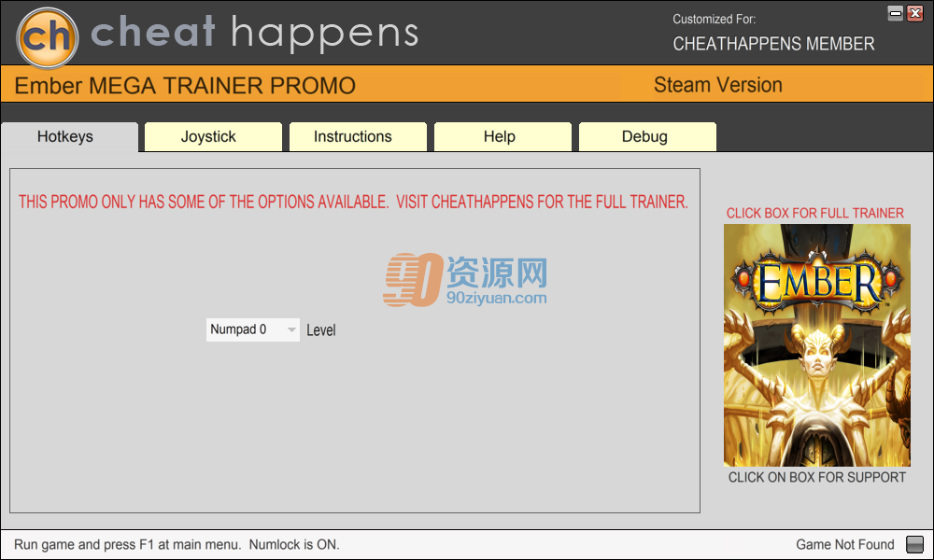Switch to the Hotkeys tab
This screenshot has width=934, height=560.
[x=70, y=137]
